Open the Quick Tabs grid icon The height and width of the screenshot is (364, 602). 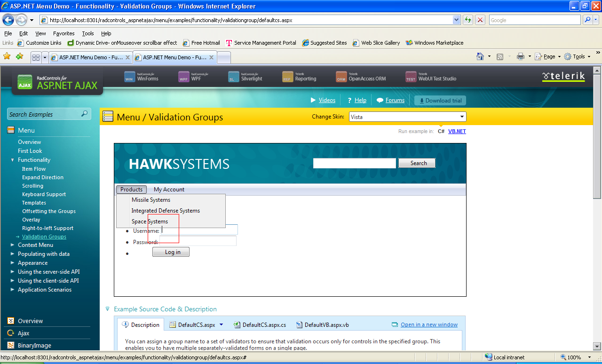tap(36, 57)
